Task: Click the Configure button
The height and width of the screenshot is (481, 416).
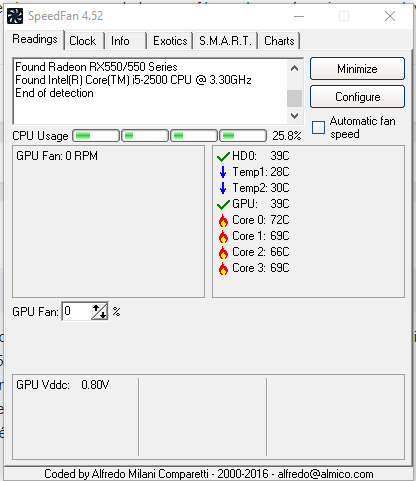Action: (x=357, y=97)
